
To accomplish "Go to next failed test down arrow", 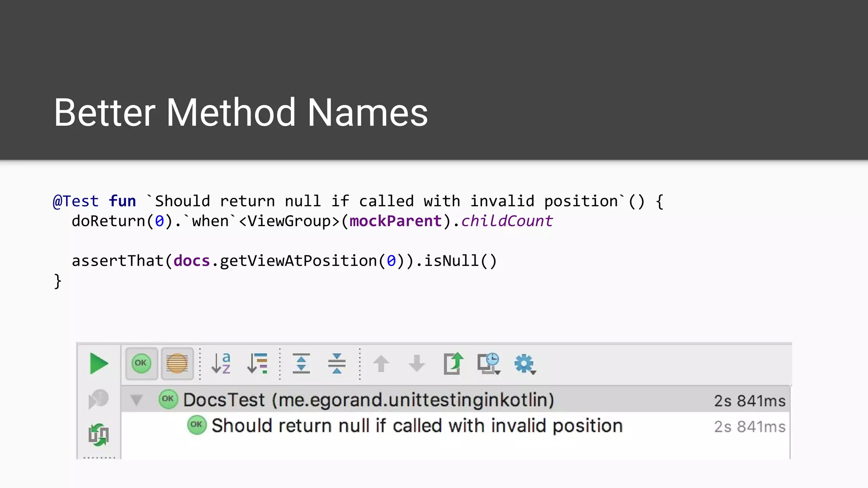I will (x=417, y=363).
